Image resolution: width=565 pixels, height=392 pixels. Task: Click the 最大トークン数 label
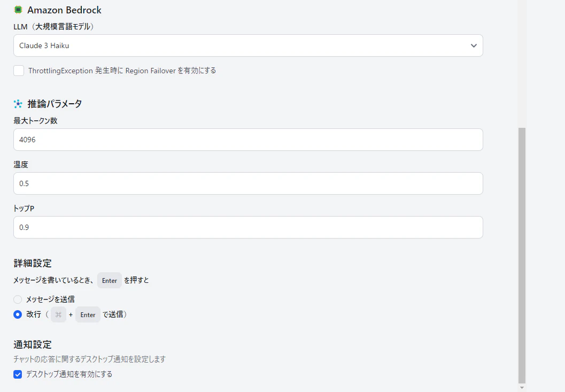36,121
